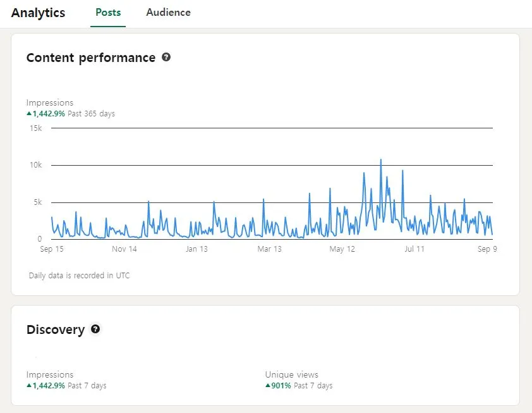The height and width of the screenshot is (413, 532).
Task: Click the 1,442.9% Past 365 days stat
Action: click(x=71, y=114)
